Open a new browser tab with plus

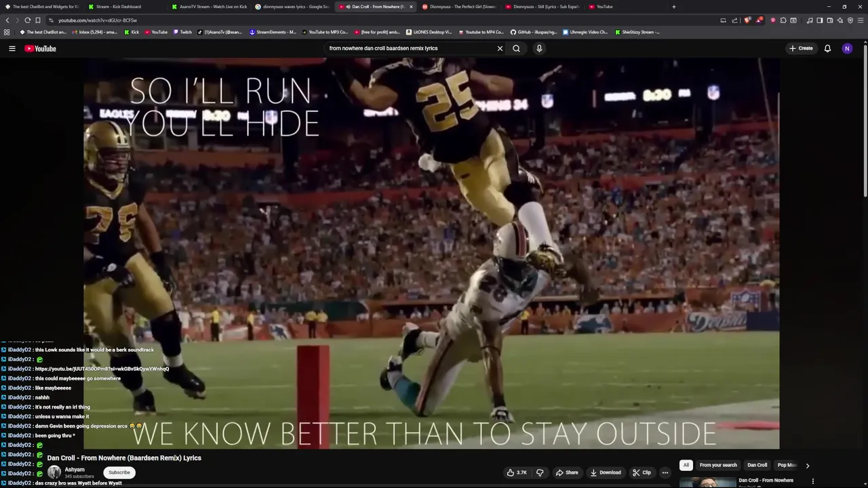[x=673, y=7]
